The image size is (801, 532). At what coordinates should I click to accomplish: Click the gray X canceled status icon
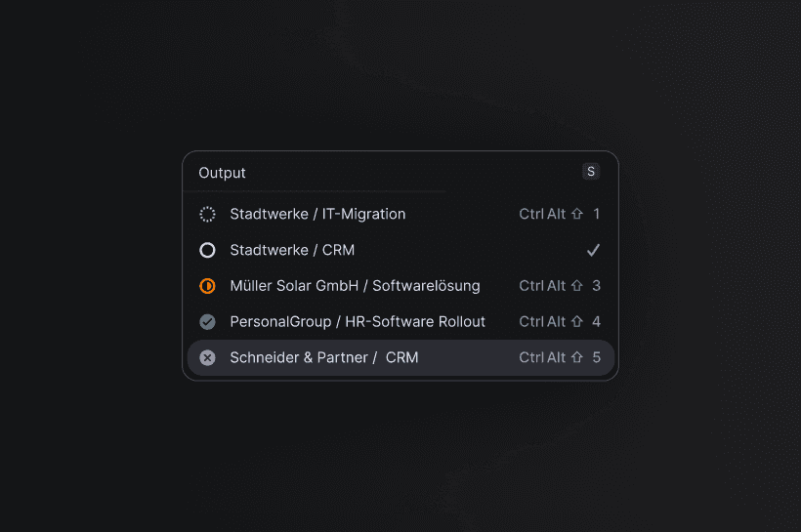207,357
